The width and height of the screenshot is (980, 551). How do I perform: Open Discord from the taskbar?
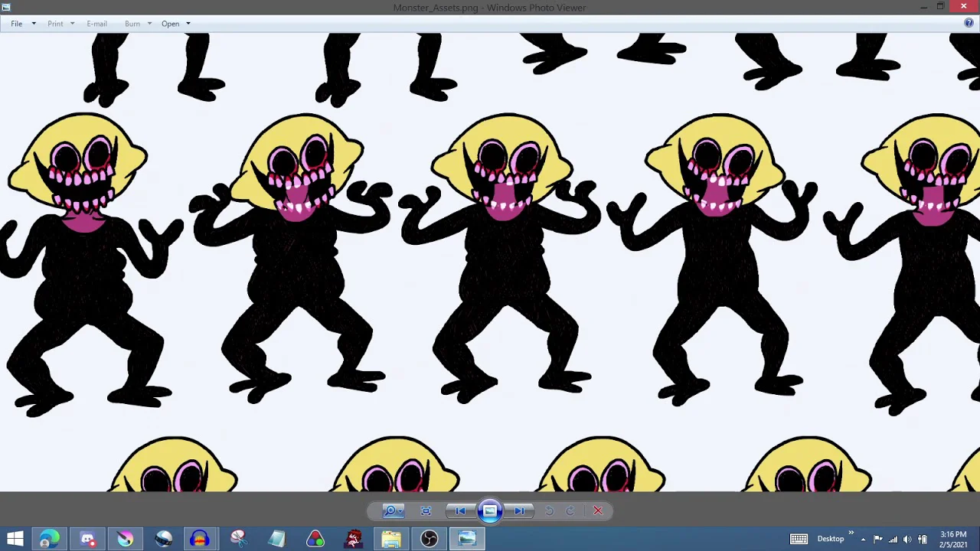(87, 540)
